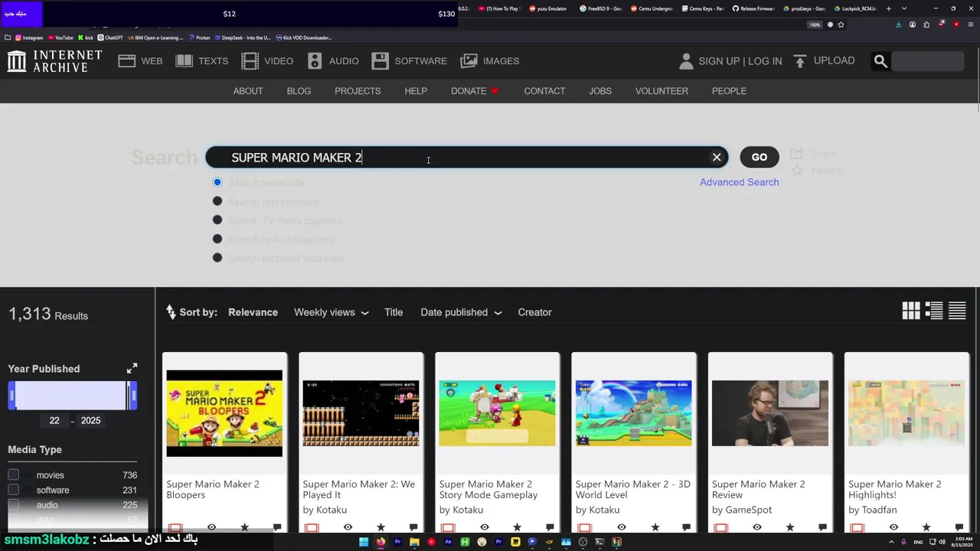The width and height of the screenshot is (980, 551).
Task: Switch to extended list view icon
Action: coord(934,310)
